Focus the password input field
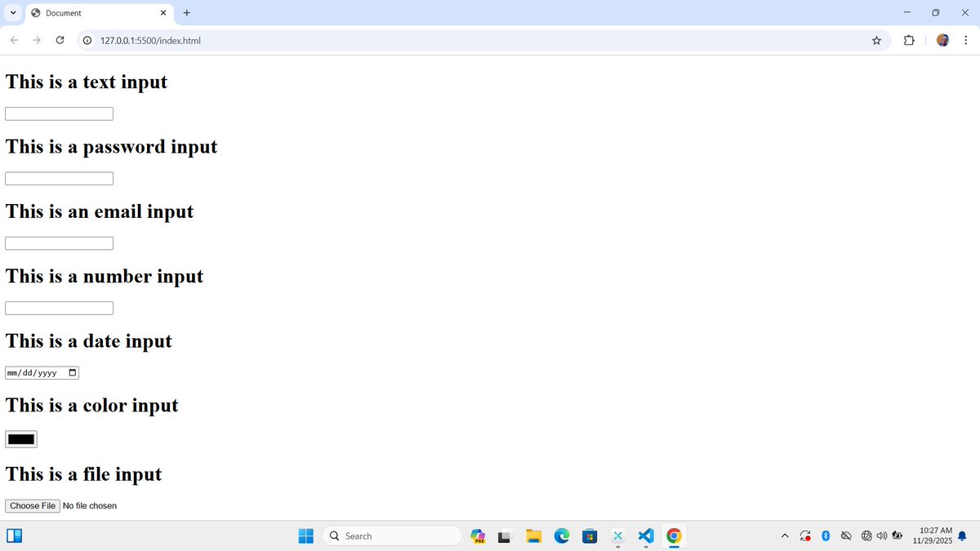Screen dimensions: 980x551 [x=59, y=178]
